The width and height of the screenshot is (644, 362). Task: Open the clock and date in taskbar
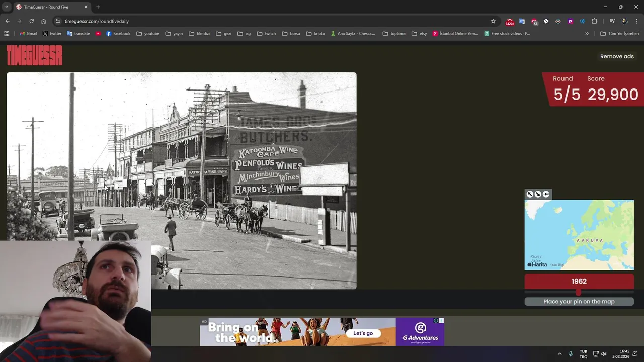(621, 354)
